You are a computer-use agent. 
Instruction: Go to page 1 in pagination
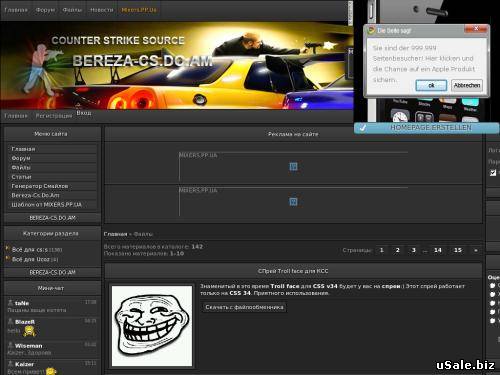382,250
